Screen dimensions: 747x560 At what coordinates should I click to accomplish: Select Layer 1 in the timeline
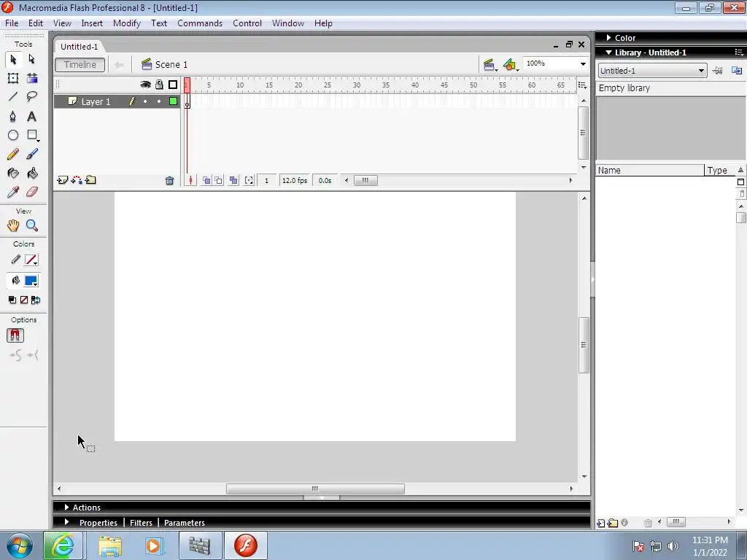(x=96, y=101)
